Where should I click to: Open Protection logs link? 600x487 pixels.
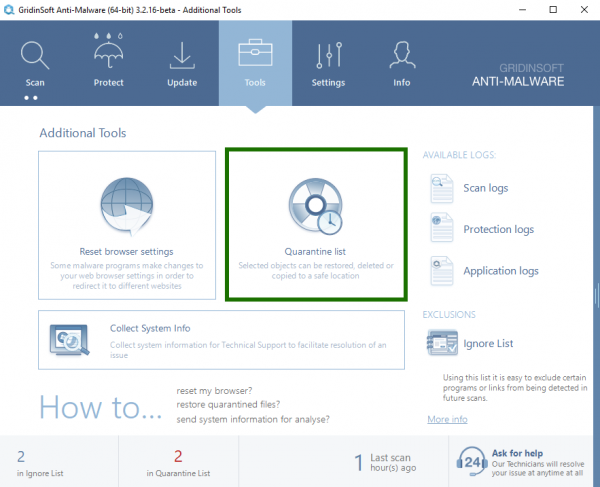498,229
